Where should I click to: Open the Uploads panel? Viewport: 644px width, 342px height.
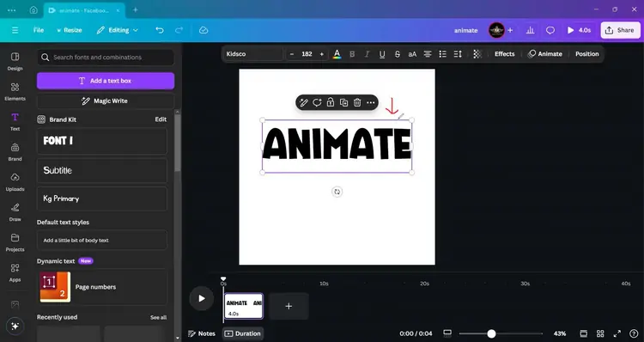pos(15,182)
